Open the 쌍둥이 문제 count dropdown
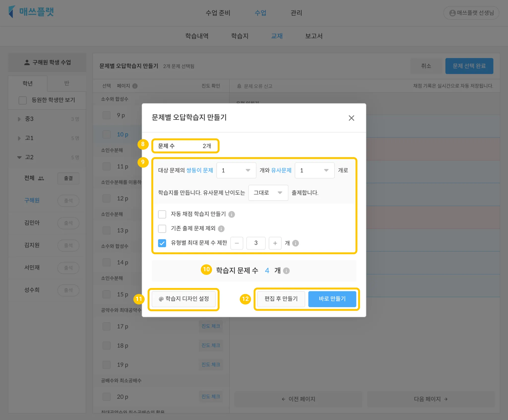Screen dimensions: 508x420 pos(236,170)
